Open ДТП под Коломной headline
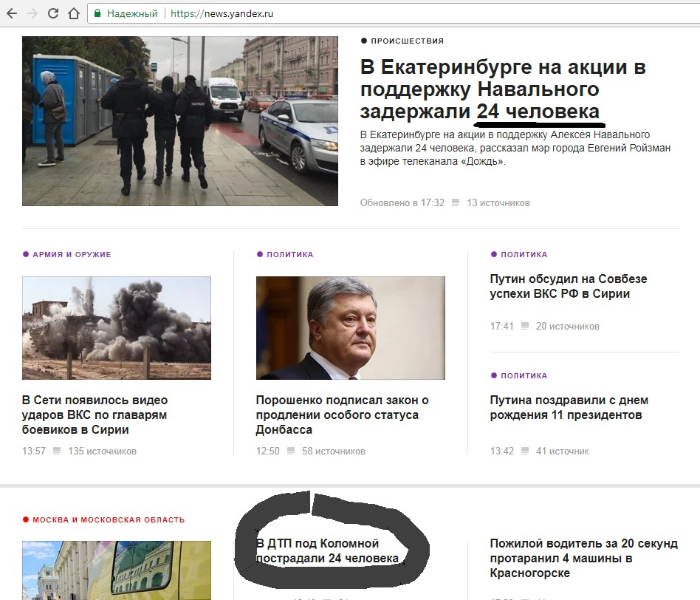This screenshot has height=600, width=700. (327, 550)
